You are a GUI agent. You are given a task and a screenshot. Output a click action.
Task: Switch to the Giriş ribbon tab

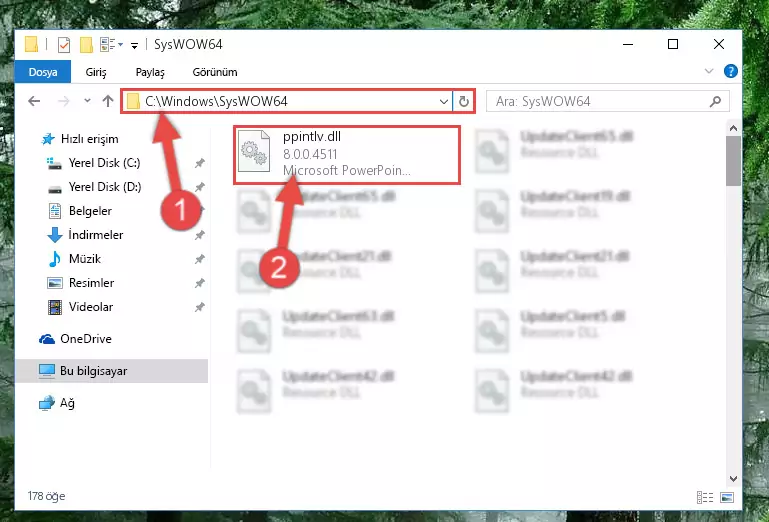pos(96,72)
